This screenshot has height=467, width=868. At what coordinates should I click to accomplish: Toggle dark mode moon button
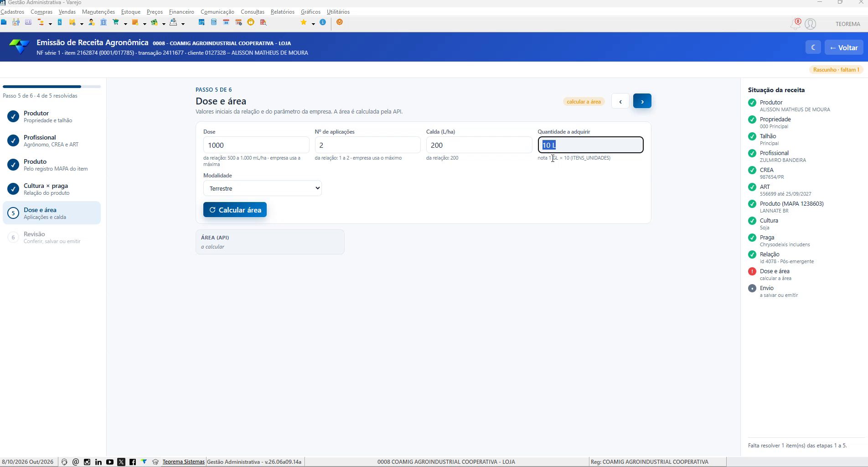tap(813, 47)
